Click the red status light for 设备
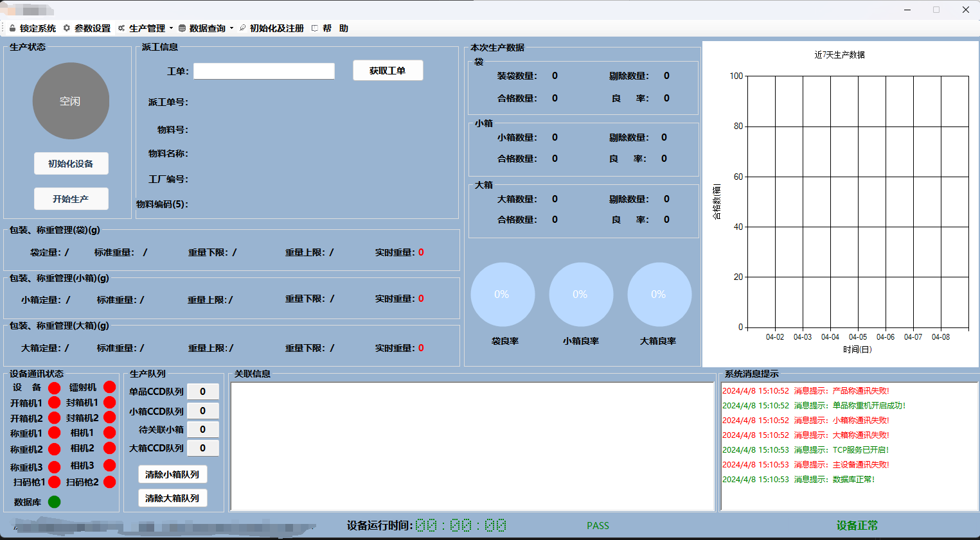The image size is (980, 540). 55,388
